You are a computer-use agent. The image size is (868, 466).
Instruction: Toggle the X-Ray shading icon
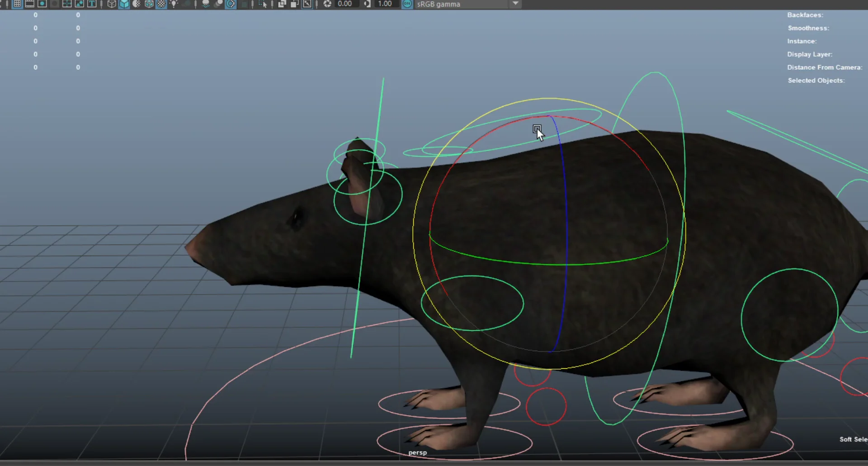tap(282, 4)
